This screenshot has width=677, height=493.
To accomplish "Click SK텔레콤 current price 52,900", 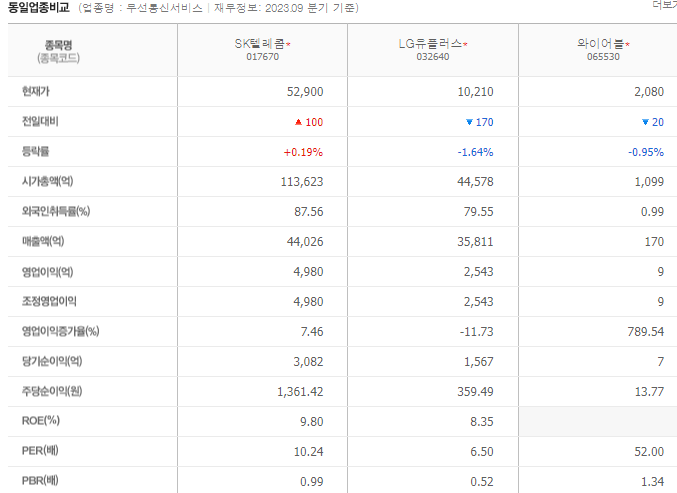I will coord(305,92).
